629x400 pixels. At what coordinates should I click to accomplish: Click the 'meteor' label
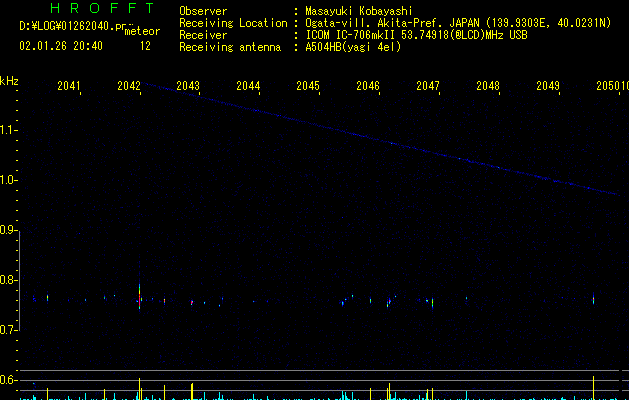[x=142, y=31]
